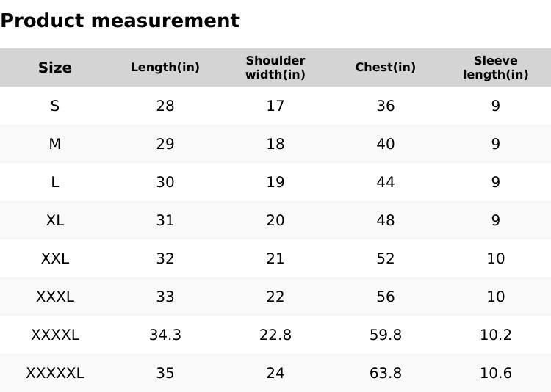Screen dimensions: 551x392
Task: Select the L size row label
Action: [x=55, y=182]
